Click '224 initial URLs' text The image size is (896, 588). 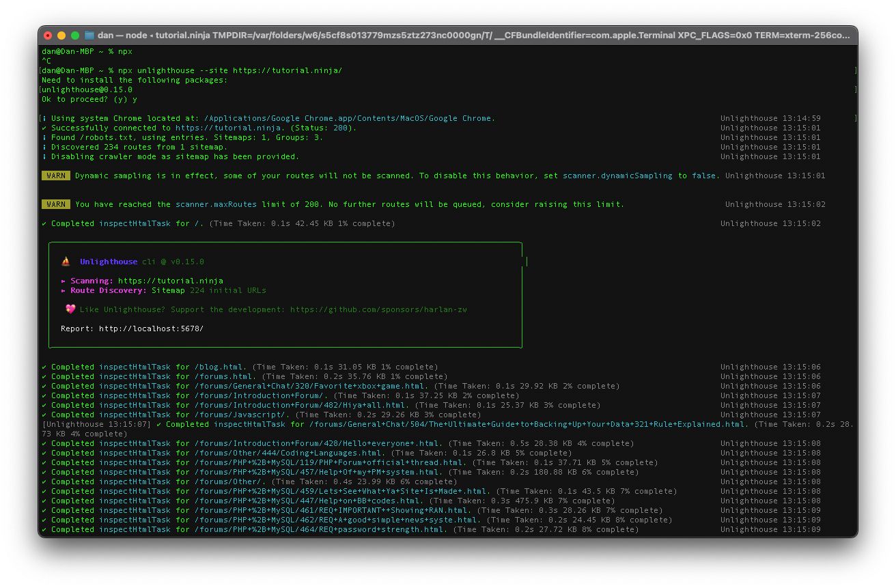[228, 290]
